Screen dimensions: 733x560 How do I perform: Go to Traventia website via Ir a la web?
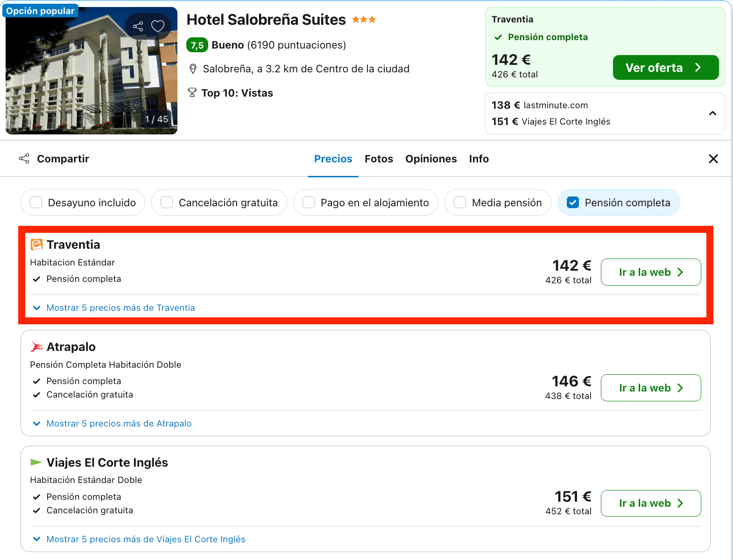pyautogui.click(x=651, y=272)
